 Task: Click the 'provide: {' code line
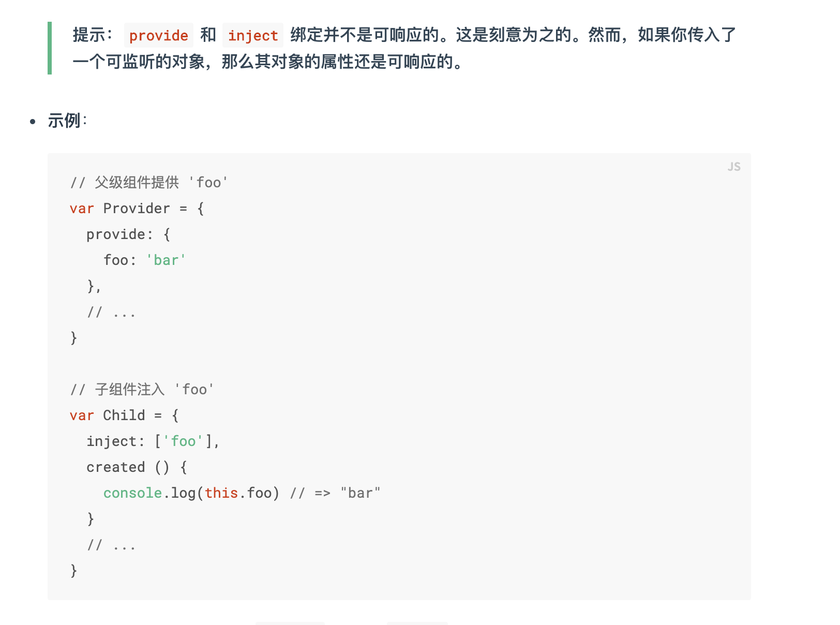click(128, 234)
